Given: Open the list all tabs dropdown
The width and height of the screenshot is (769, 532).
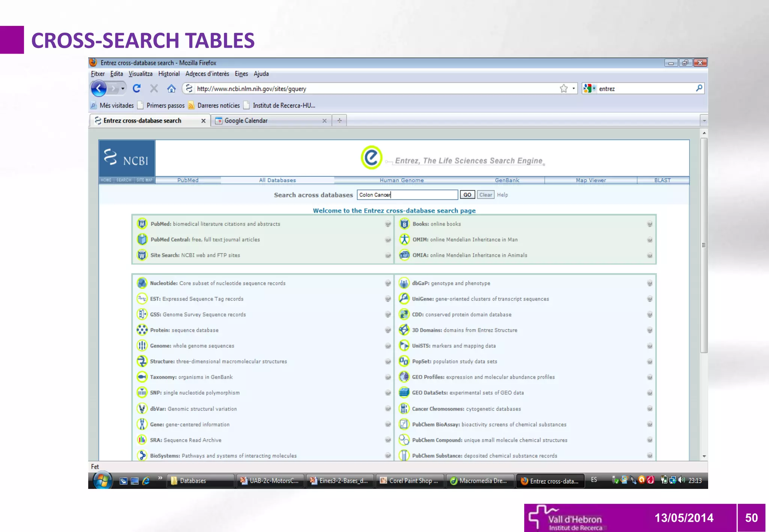Looking at the screenshot, I should [x=704, y=121].
